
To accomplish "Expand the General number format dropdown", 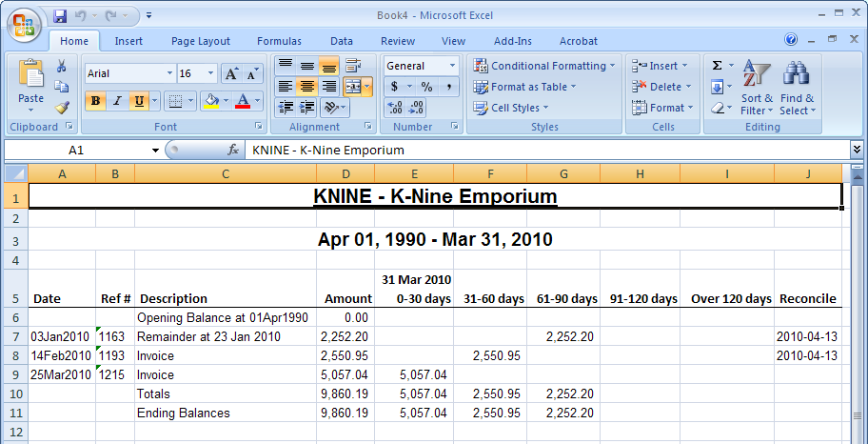I will click(452, 66).
